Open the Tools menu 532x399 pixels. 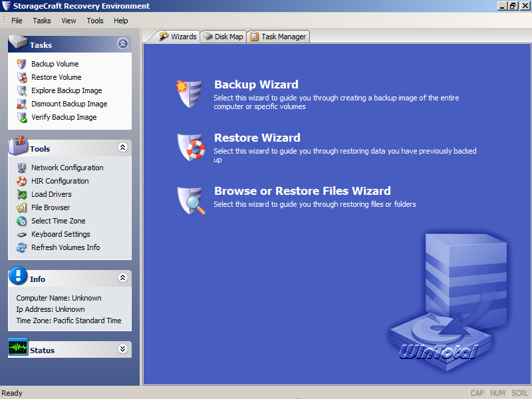click(95, 21)
